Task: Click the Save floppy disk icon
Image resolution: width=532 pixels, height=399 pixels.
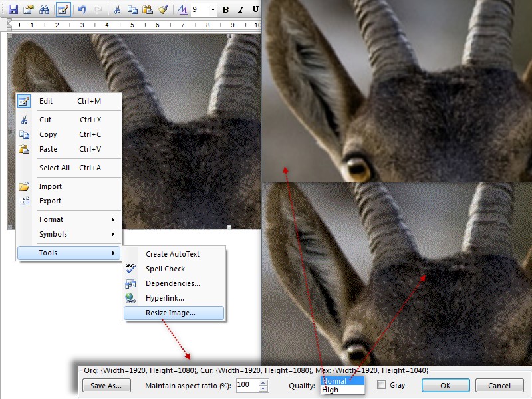Action: 13,9
